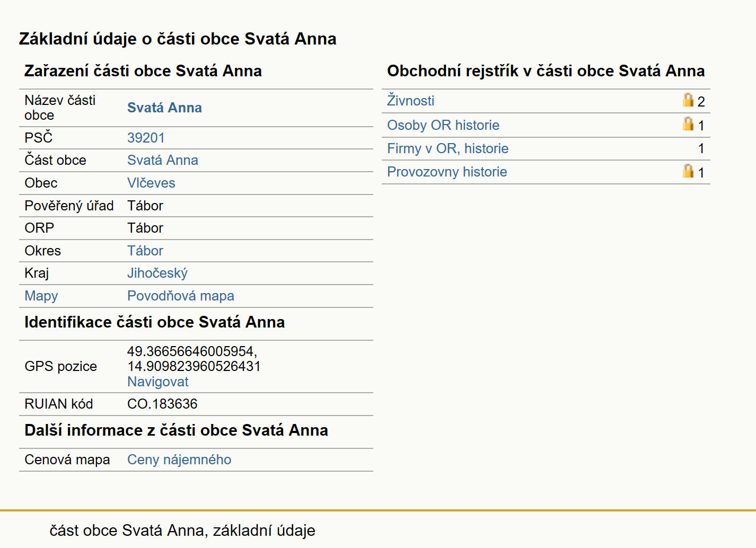
Task: Click the count 1 in Firmy v OR row
Action: coord(701,149)
